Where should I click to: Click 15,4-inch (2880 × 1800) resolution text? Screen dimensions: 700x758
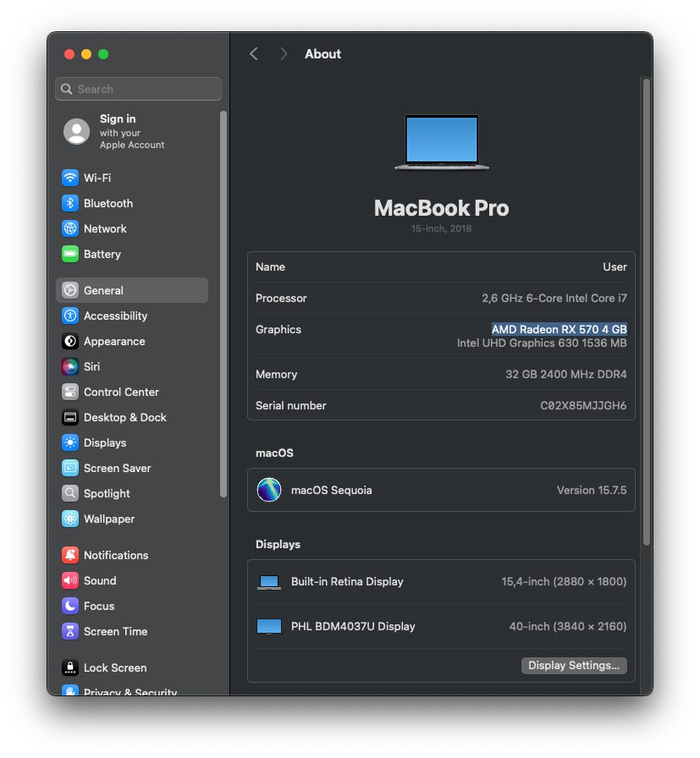(564, 581)
